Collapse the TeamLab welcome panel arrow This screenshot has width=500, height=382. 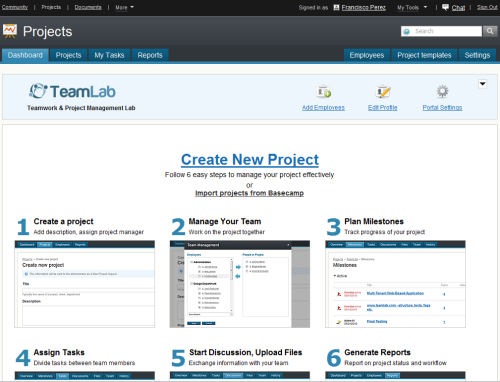click(482, 84)
